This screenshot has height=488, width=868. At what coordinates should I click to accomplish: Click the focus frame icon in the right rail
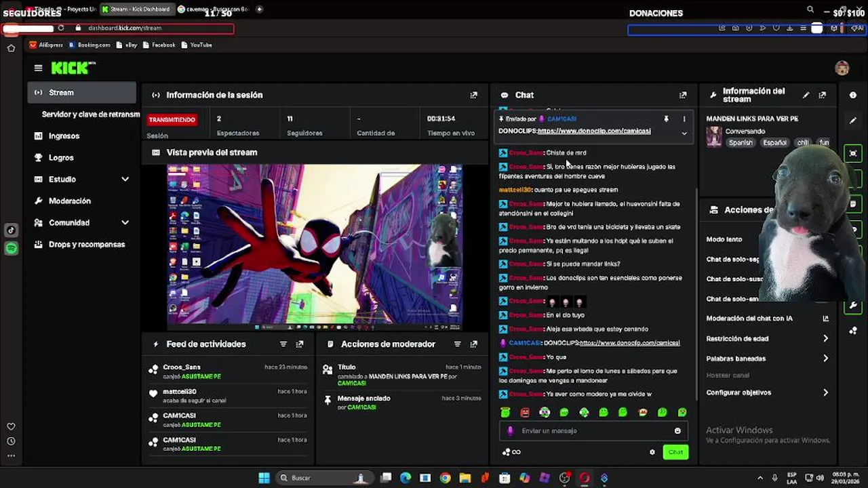853,153
